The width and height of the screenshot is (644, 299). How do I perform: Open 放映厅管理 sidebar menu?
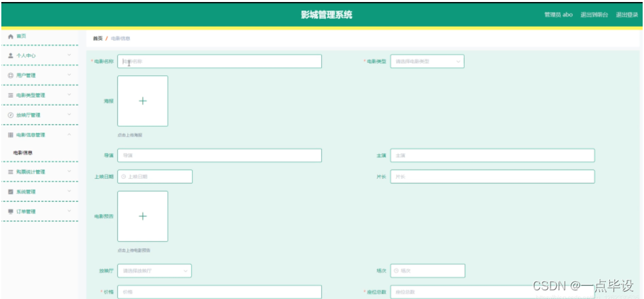coord(40,115)
